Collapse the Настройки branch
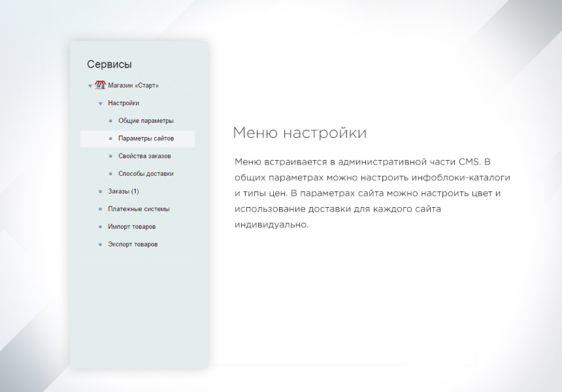This screenshot has width=562, height=392. (100, 103)
